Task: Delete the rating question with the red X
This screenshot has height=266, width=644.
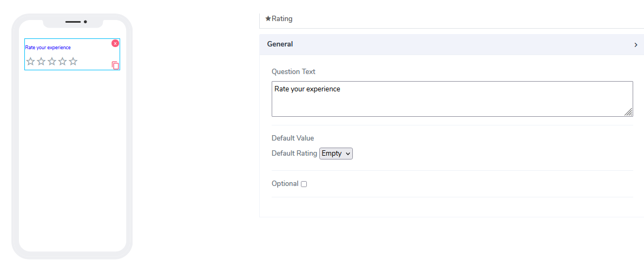Action: (115, 43)
